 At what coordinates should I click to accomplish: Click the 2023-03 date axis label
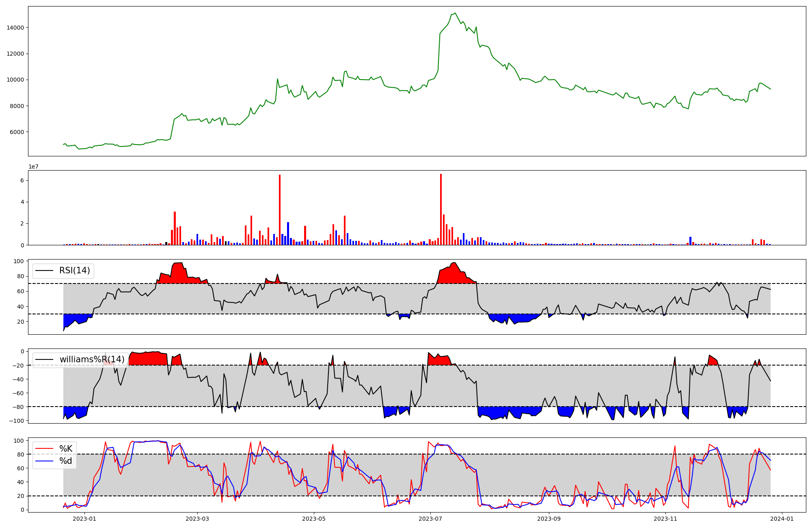click(x=197, y=519)
